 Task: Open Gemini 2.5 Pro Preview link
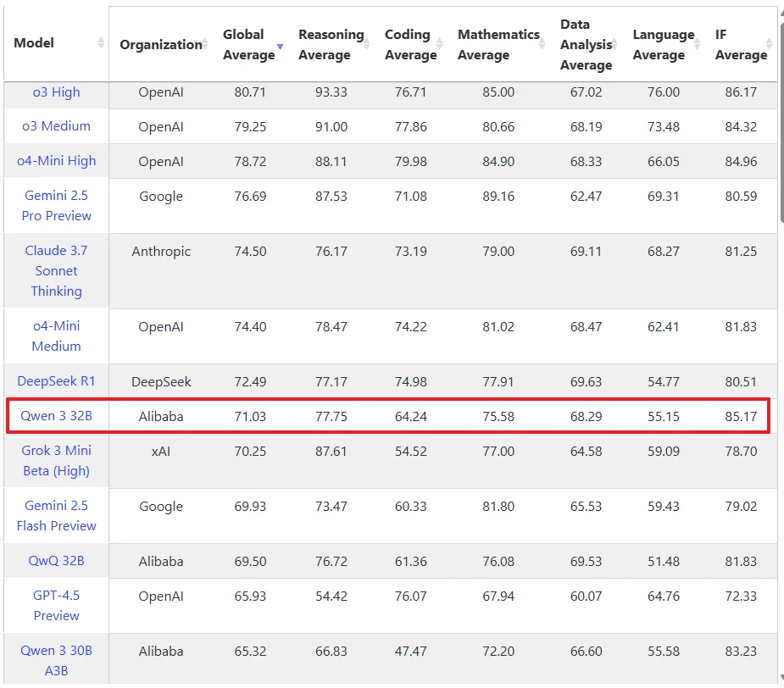click(56, 206)
